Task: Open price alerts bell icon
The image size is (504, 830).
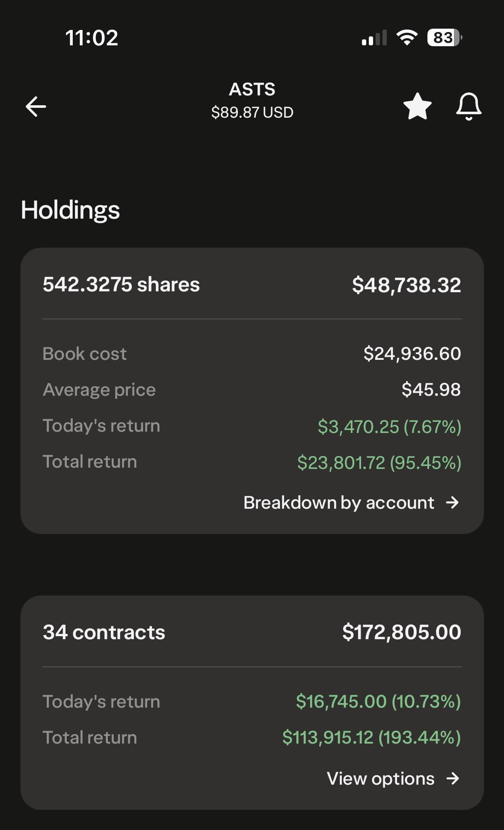Action: pos(468,106)
